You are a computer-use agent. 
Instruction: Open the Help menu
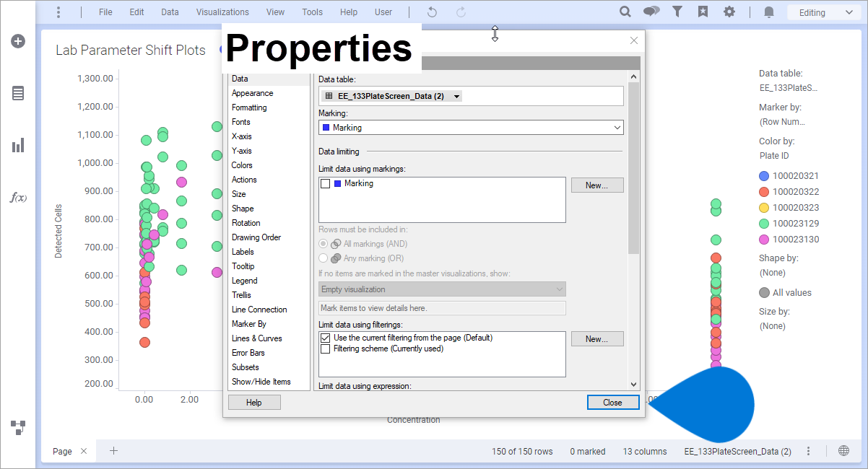pos(349,12)
